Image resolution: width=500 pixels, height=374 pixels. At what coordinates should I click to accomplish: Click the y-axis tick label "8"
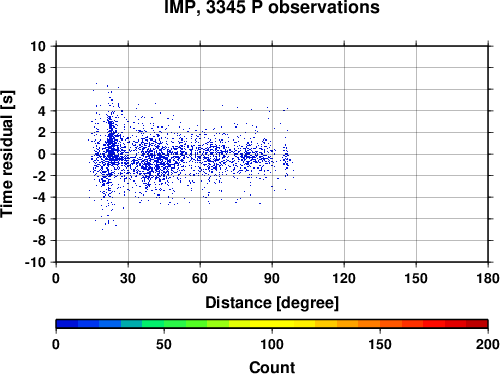(x=42, y=68)
